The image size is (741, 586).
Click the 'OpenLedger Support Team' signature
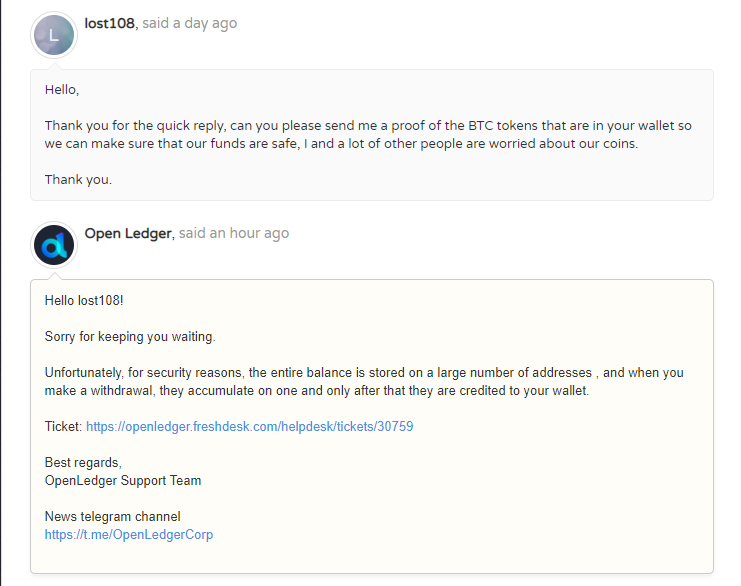123,480
